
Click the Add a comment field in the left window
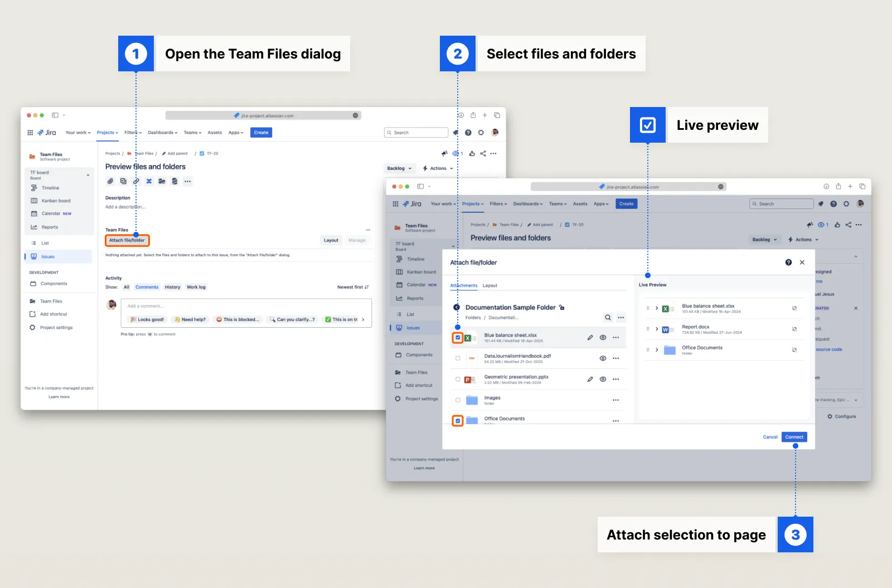tap(246, 306)
